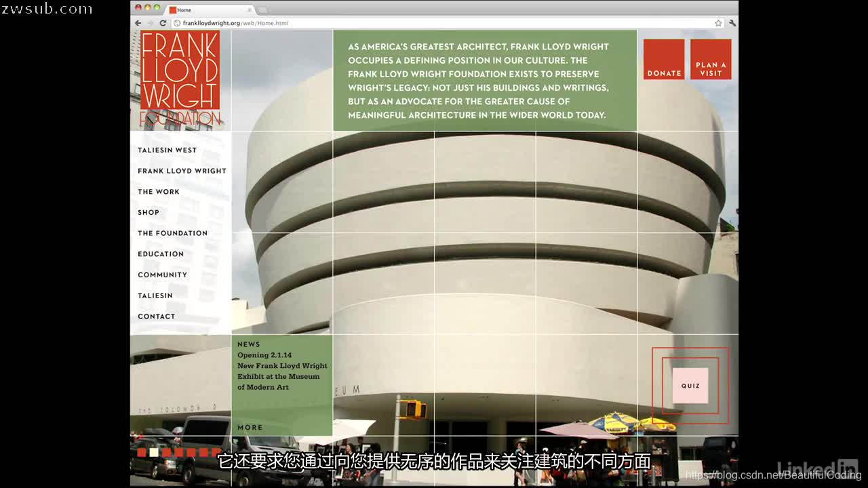This screenshot has width=868, height=488.
Task: Open The Foundation menu item
Action: tap(172, 233)
